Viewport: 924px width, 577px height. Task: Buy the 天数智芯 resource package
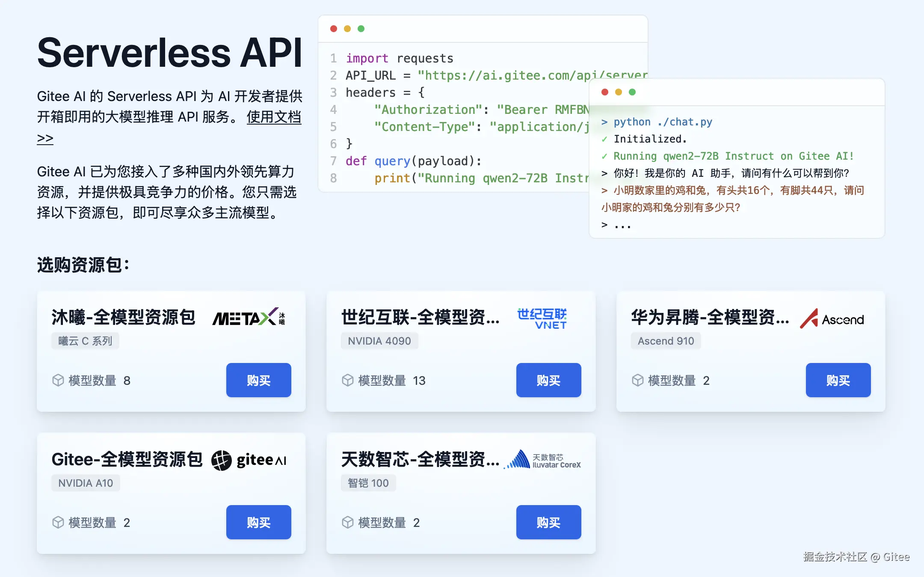coord(548,522)
